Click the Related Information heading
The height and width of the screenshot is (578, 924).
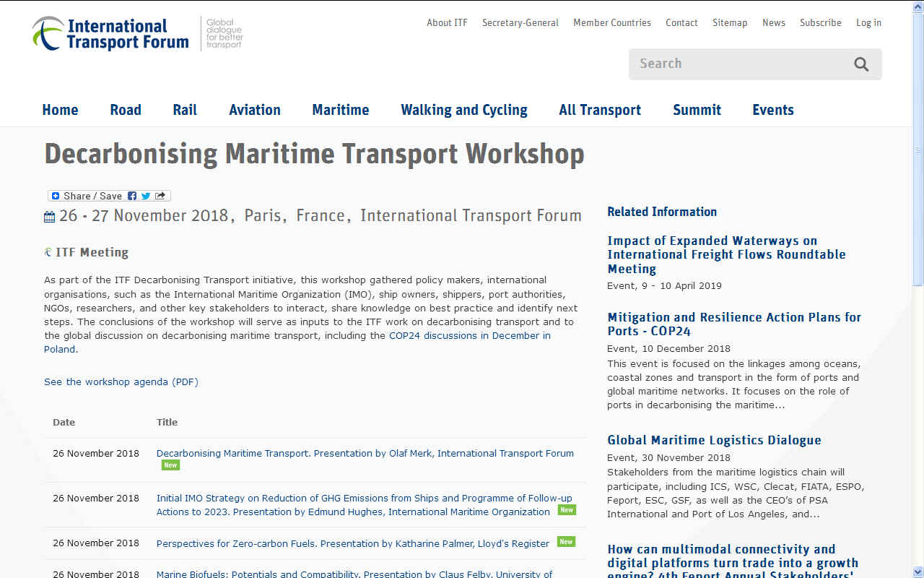(662, 212)
